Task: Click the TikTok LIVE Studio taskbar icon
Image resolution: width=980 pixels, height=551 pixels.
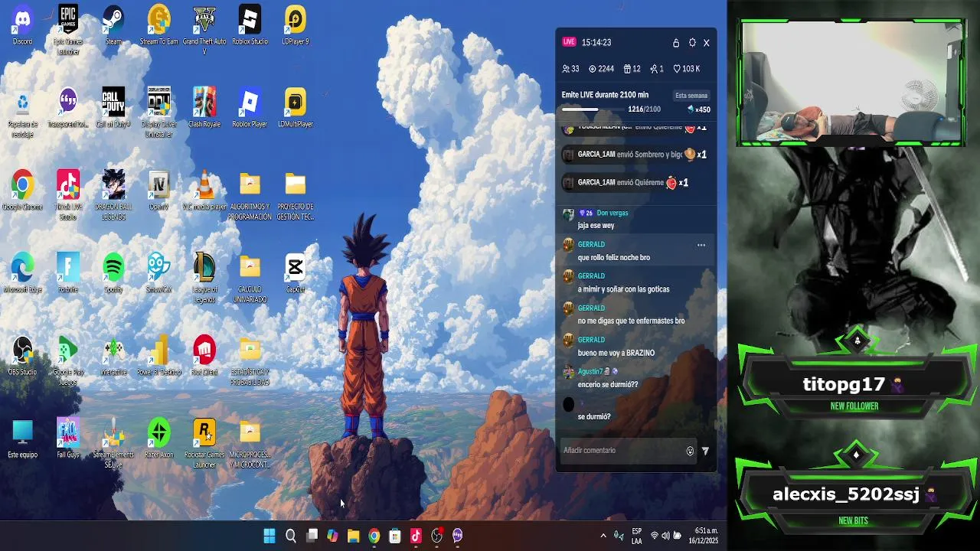Action: pos(416,536)
